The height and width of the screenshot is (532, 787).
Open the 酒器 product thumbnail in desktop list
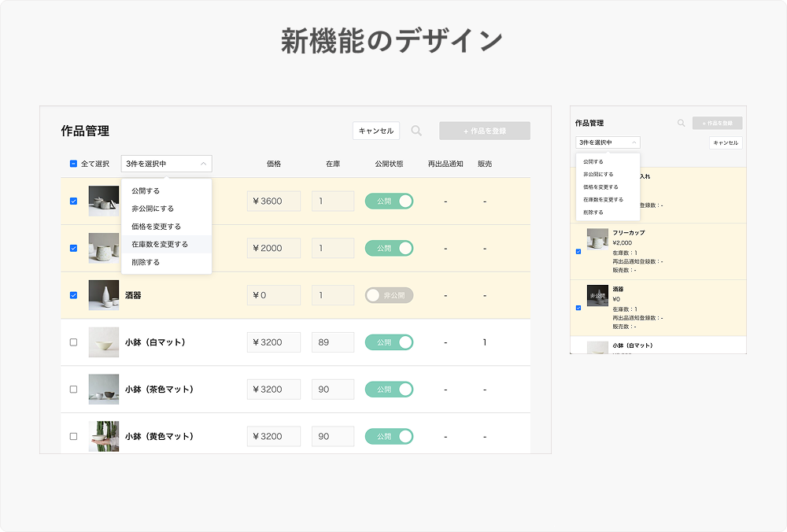[x=104, y=295]
